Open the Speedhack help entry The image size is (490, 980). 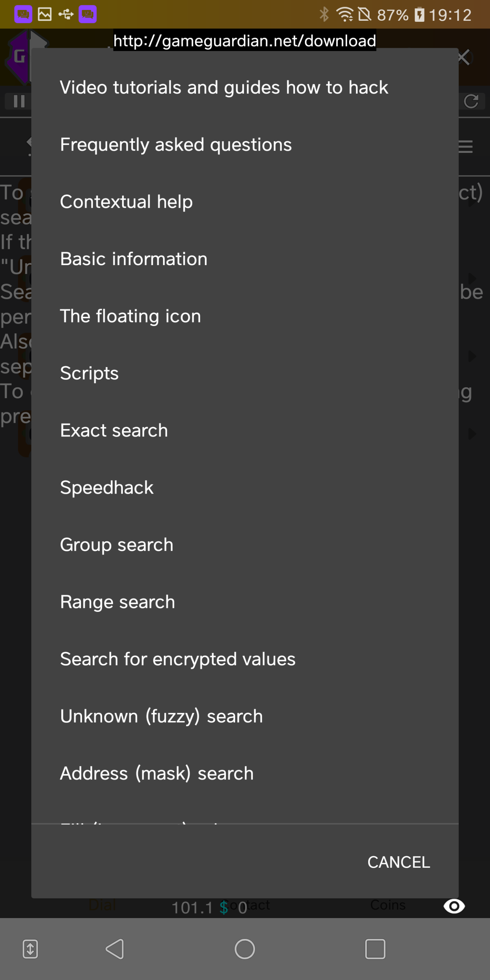coord(107,488)
